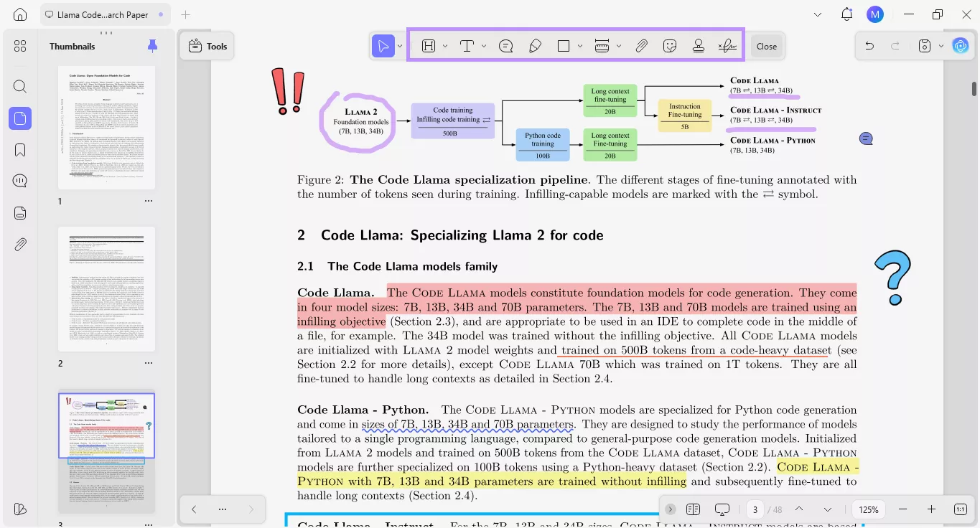Open Search in the left sidebar
The width and height of the screenshot is (980, 528).
[19, 86]
